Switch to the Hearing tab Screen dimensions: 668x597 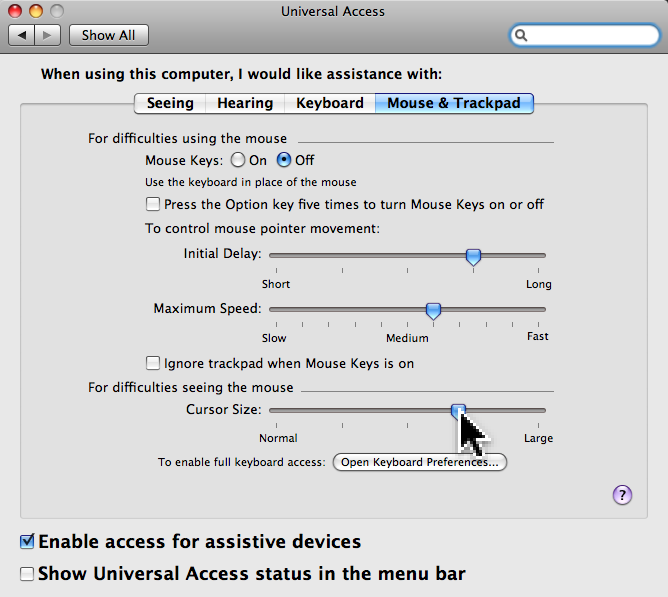tap(245, 104)
